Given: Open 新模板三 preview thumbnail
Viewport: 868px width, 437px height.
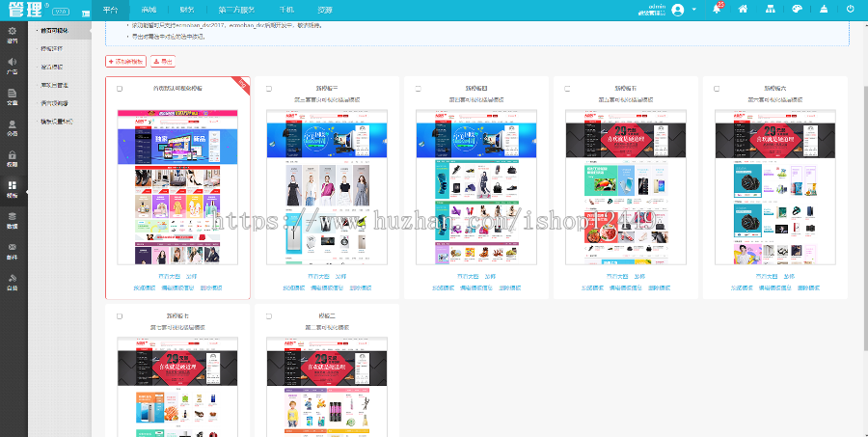Looking at the screenshot, I should pyautogui.click(x=327, y=187).
